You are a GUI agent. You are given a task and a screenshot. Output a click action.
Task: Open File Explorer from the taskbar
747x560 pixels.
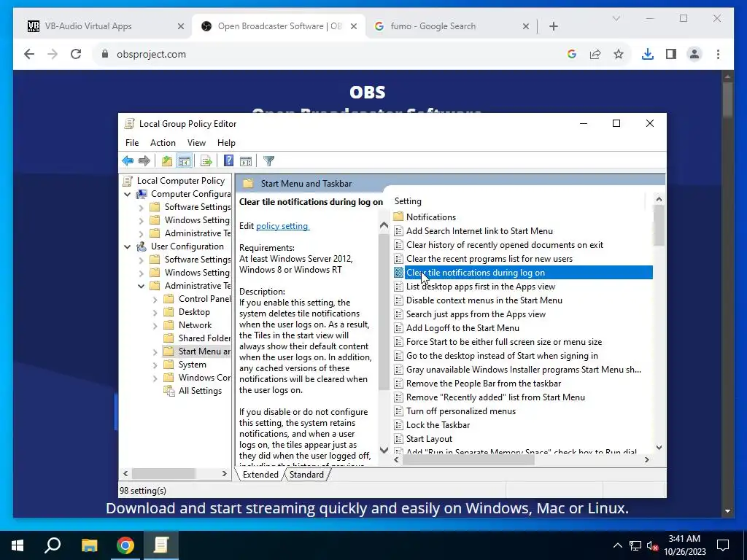(x=89, y=545)
